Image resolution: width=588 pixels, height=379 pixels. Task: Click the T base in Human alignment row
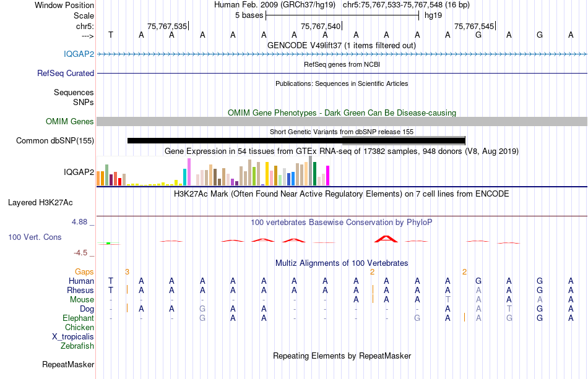point(111,281)
